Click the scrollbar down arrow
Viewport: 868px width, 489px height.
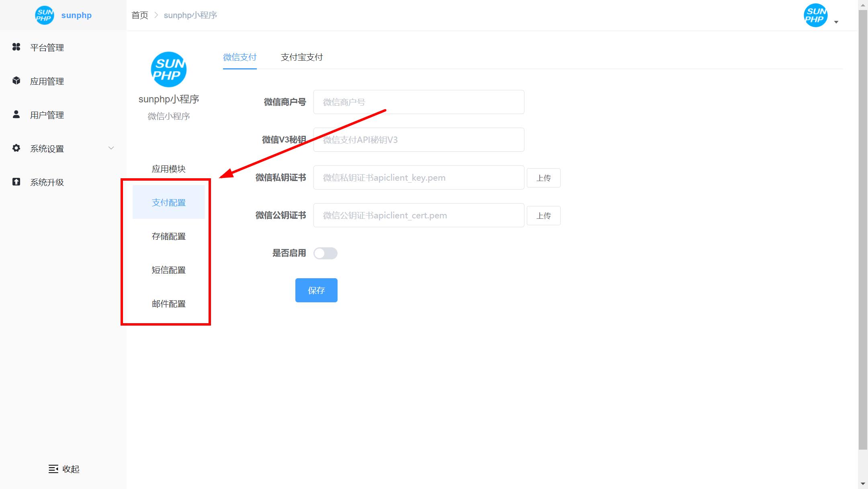[863, 484]
